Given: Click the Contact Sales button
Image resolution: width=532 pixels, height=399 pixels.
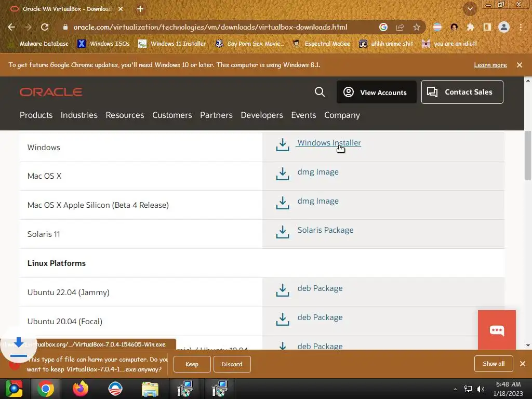Looking at the screenshot, I should 462,92.
